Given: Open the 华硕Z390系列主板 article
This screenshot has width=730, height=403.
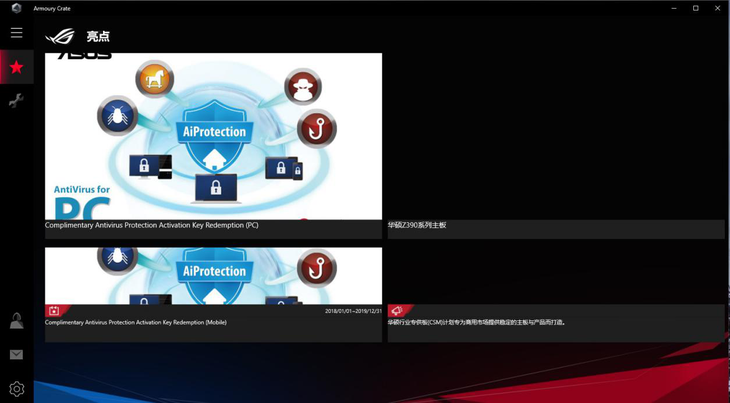Looking at the screenshot, I should coord(417,225).
